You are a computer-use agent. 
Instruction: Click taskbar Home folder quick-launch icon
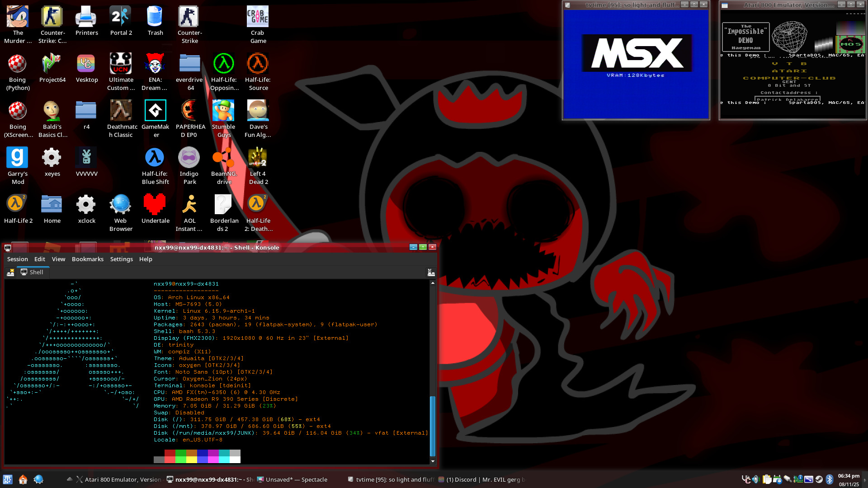pyautogui.click(x=23, y=479)
